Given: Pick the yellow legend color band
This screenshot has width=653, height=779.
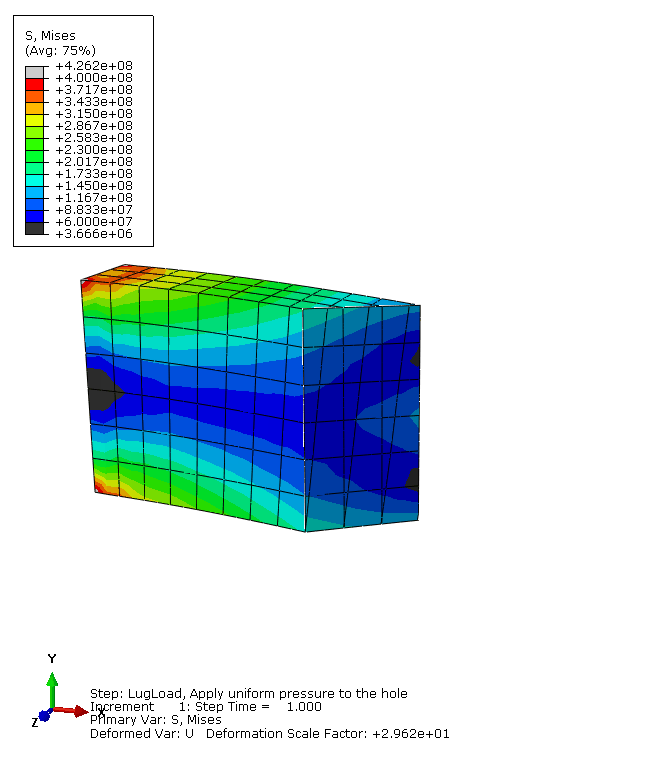Looking at the screenshot, I should 35,120.
